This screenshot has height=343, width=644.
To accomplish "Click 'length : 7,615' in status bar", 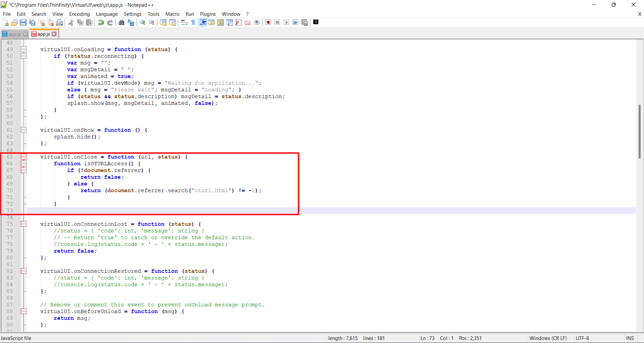I will click(x=343, y=338).
